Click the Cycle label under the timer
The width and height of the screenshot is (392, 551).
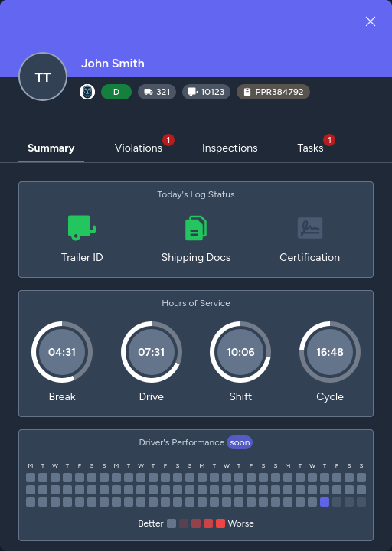pos(330,396)
